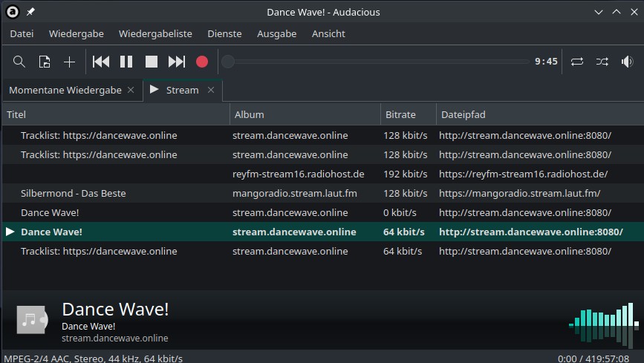Close the Stream tab
The height and width of the screenshot is (363, 644).
(211, 90)
